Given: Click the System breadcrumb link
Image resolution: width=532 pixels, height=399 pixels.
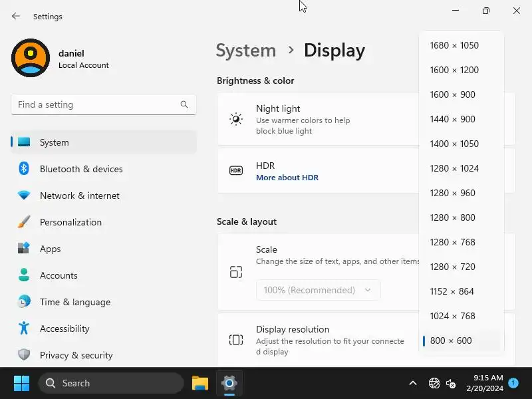Looking at the screenshot, I should tap(246, 51).
